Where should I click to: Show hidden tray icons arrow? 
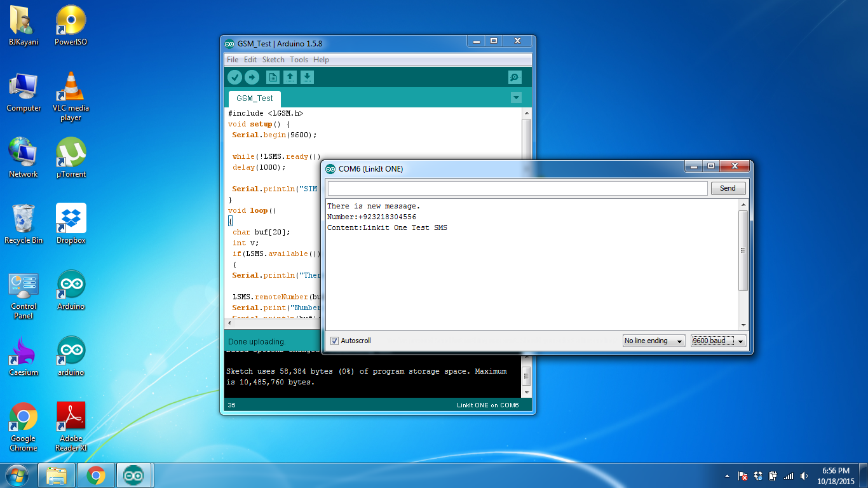(x=727, y=476)
